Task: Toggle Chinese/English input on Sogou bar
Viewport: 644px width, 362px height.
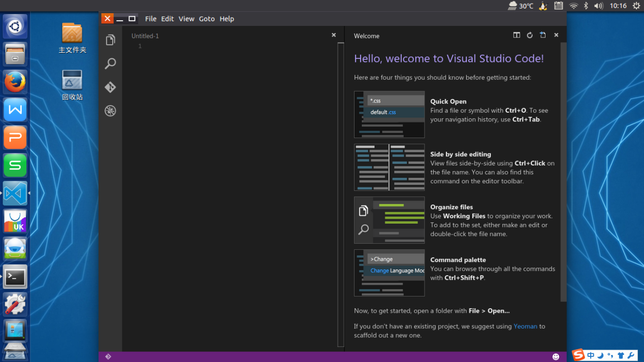Action: [x=591, y=355]
